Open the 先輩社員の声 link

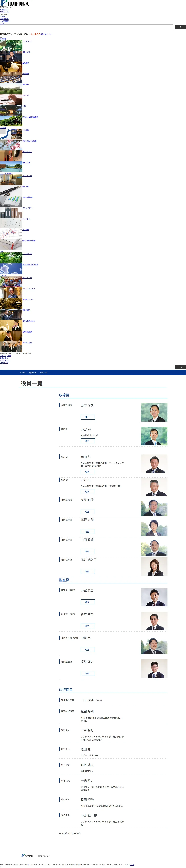(x=27, y=332)
